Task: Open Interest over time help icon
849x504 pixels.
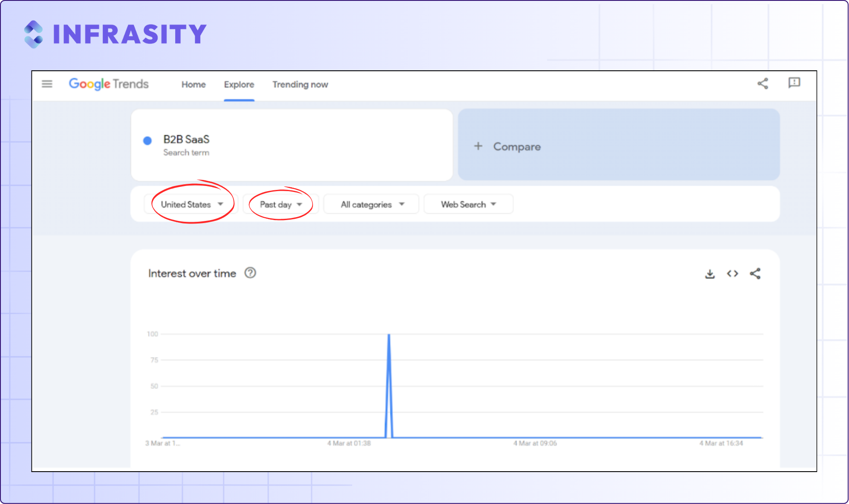Action: tap(250, 273)
